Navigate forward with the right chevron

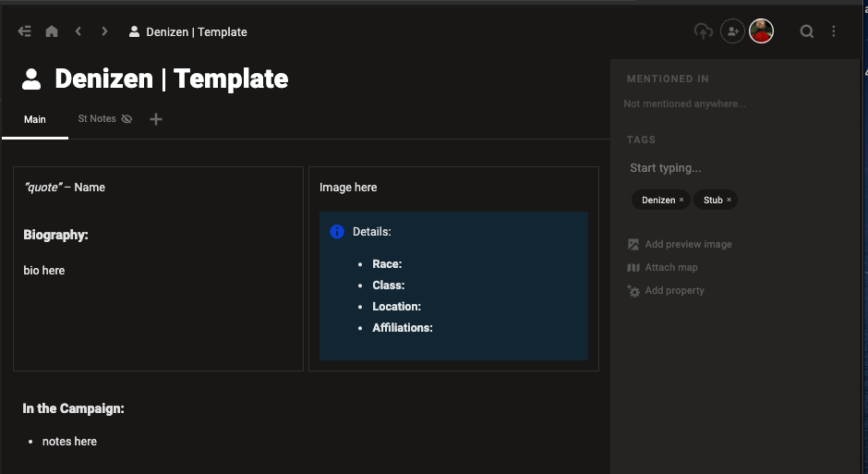point(104,31)
